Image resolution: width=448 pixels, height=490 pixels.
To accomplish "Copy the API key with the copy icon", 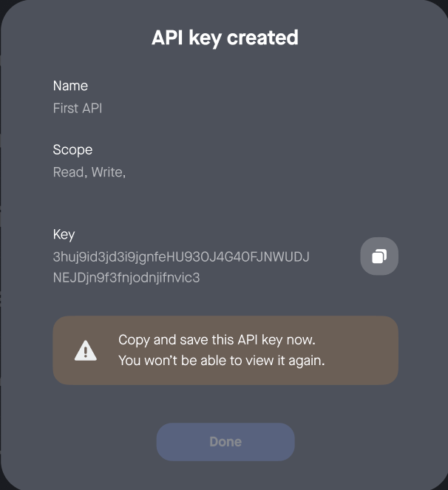I will pos(379,256).
